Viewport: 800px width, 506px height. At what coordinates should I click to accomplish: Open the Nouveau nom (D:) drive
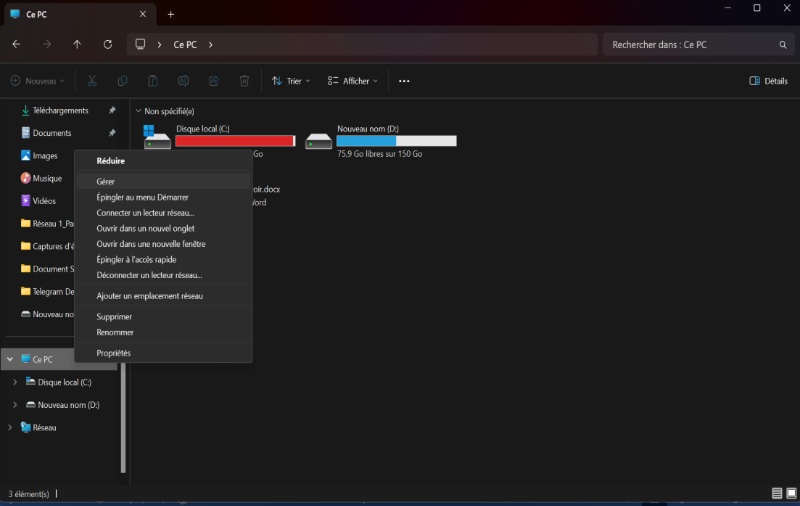pyautogui.click(x=380, y=141)
